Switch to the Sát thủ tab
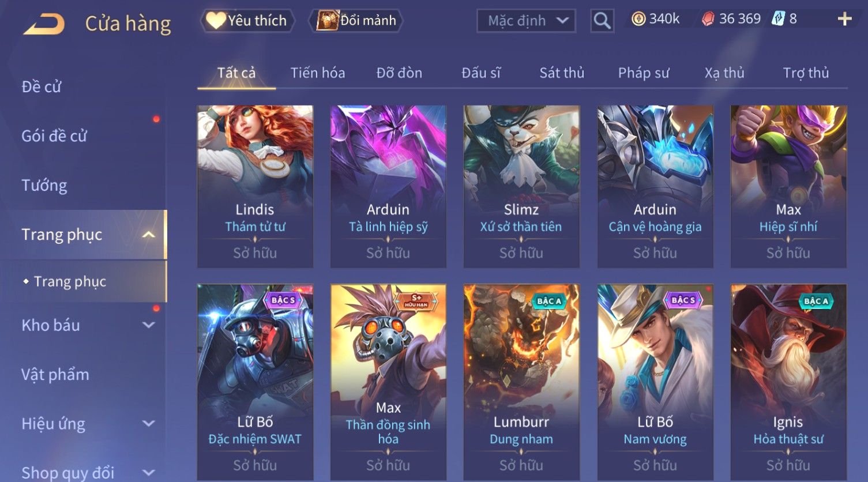Image resolution: width=868 pixels, height=482 pixels. tap(562, 73)
